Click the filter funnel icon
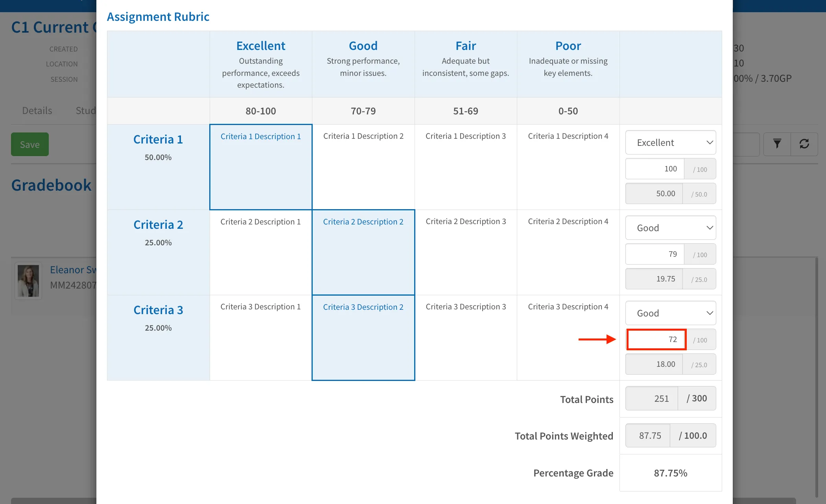The height and width of the screenshot is (504, 826). (x=777, y=144)
